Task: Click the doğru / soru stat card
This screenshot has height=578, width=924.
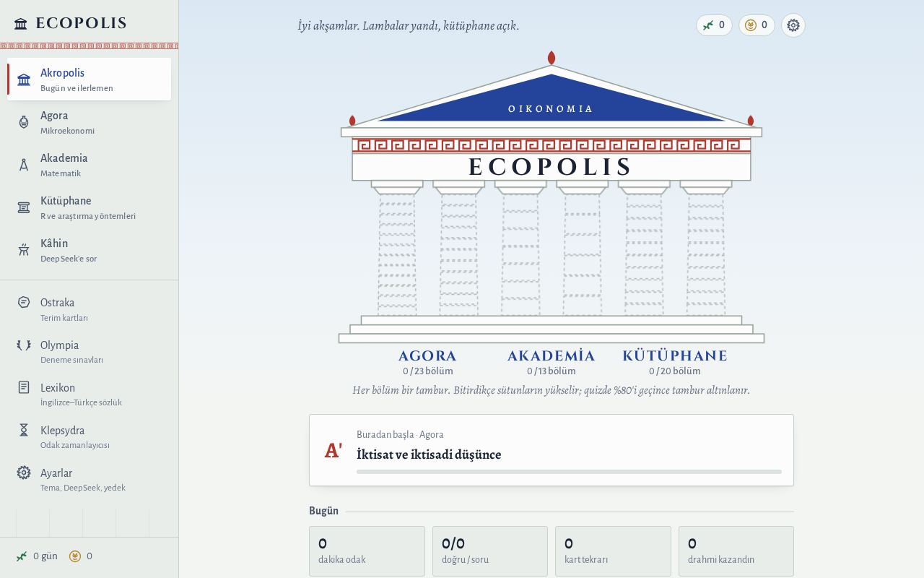Action: pyautogui.click(x=490, y=551)
